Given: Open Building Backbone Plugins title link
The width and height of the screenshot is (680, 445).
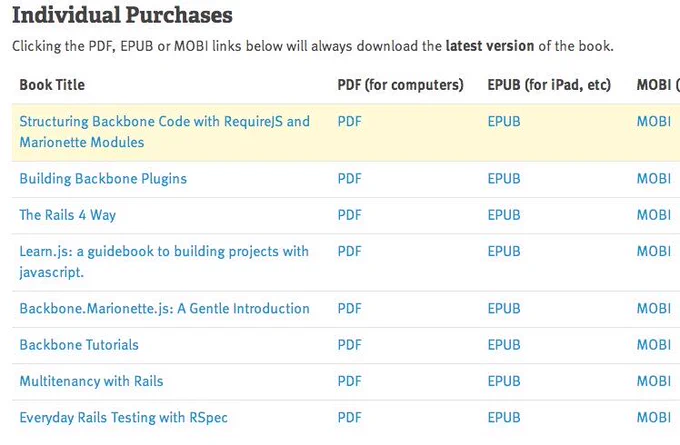Looking at the screenshot, I should (103, 179).
